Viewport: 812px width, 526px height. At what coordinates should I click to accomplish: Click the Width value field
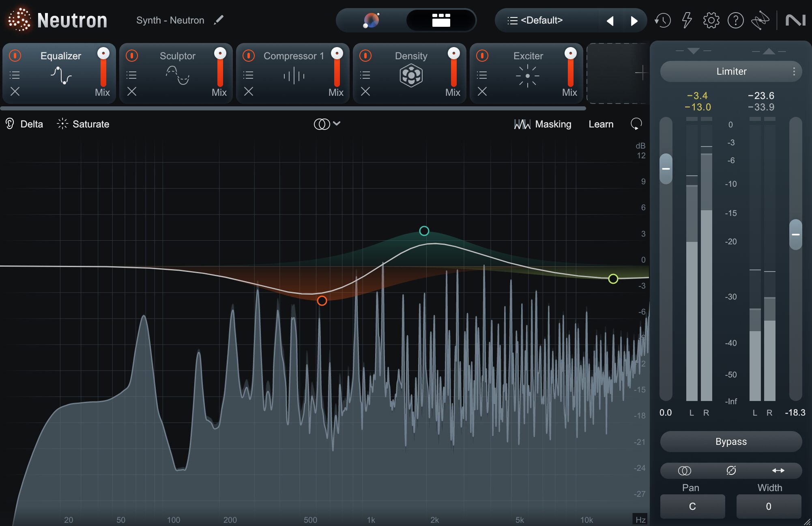(x=769, y=506)
